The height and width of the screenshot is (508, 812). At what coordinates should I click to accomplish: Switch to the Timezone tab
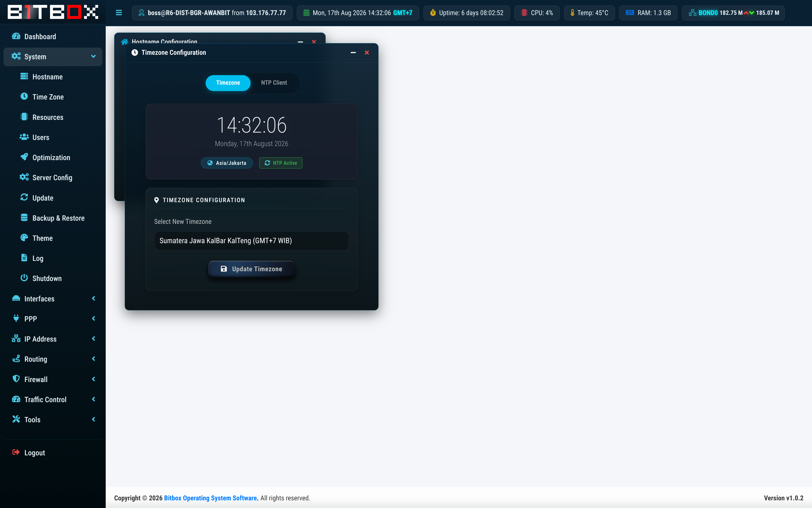(228, 83)
